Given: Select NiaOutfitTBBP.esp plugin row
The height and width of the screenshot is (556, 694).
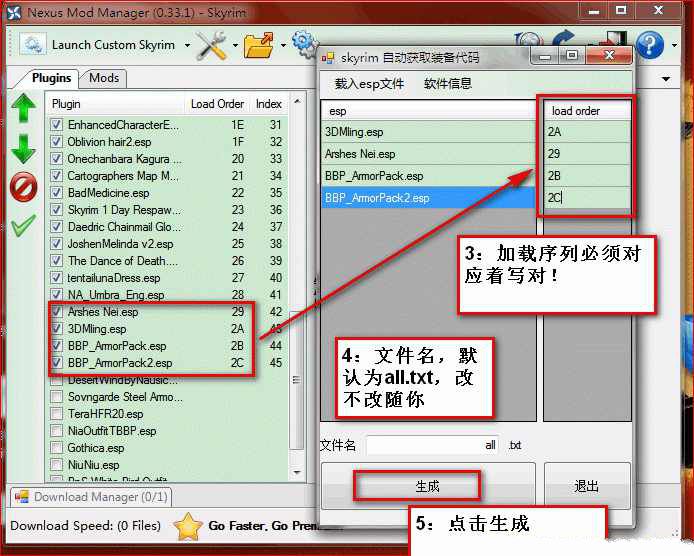Looking at the screenshot, I should [x=167, y=431].
